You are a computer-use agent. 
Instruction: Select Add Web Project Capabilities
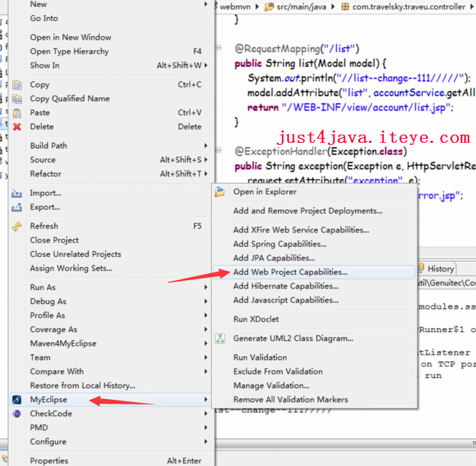click(290, 272)
